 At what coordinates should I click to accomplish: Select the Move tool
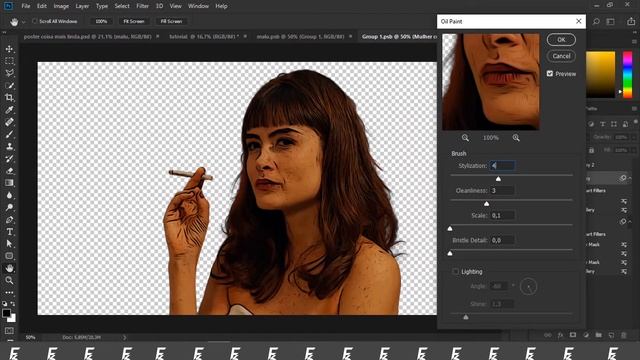(9, 49)
